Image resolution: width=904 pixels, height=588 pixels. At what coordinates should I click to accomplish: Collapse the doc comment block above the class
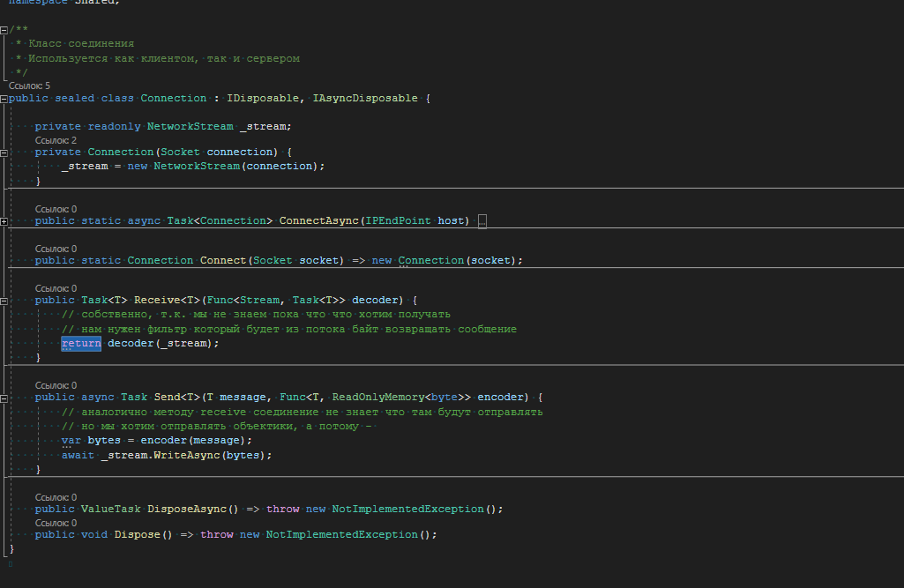(4, 30)
